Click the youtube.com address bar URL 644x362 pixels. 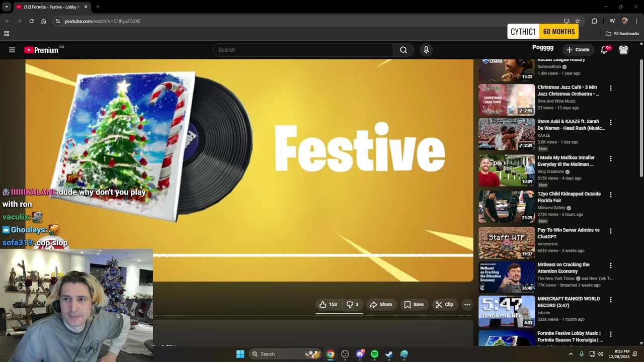[102, 21]
